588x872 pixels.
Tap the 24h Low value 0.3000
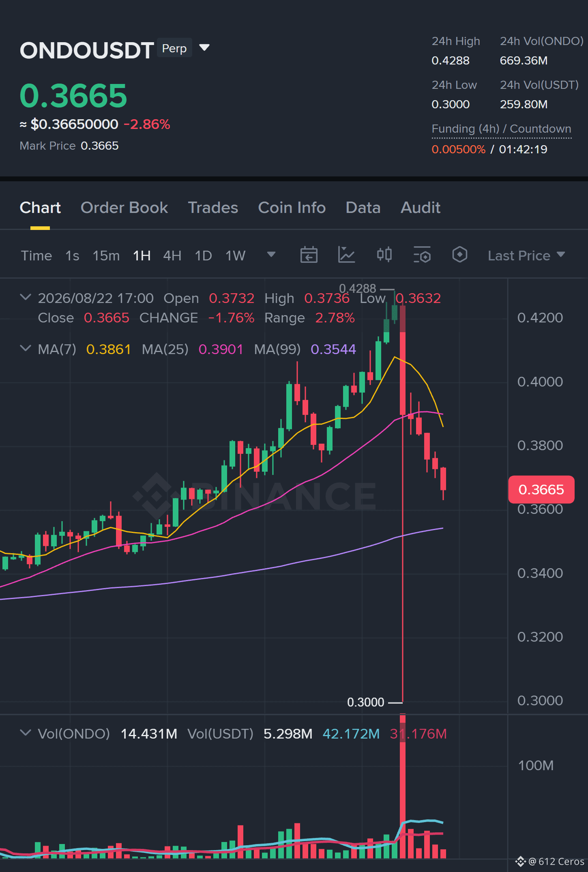click(x=451, y=104)
